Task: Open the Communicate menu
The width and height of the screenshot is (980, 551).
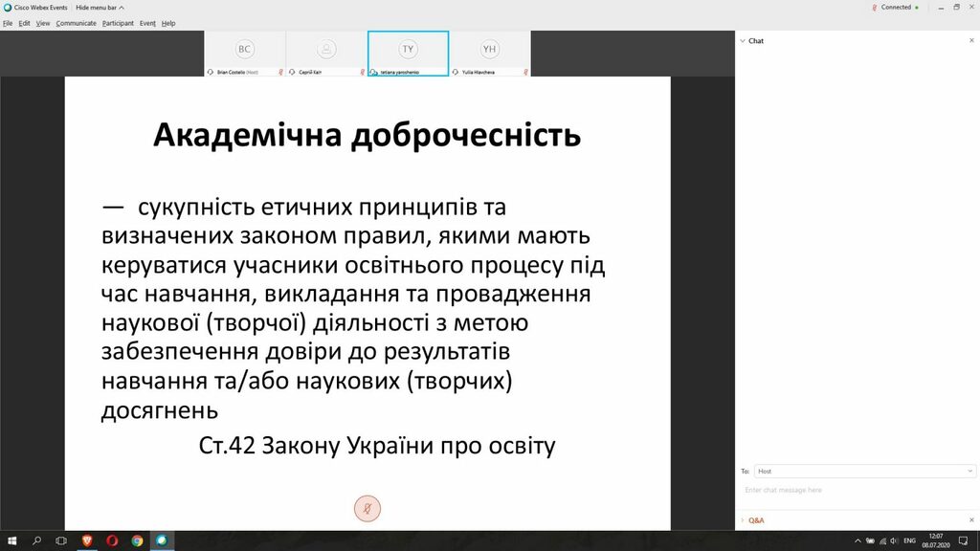Action: [x=77, y=23]
